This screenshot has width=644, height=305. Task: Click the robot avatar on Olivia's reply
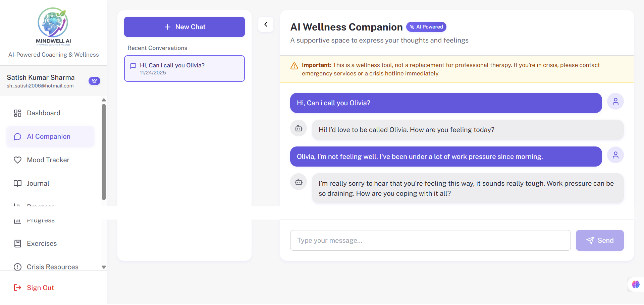pyautogui.click(x=298, y=128)
